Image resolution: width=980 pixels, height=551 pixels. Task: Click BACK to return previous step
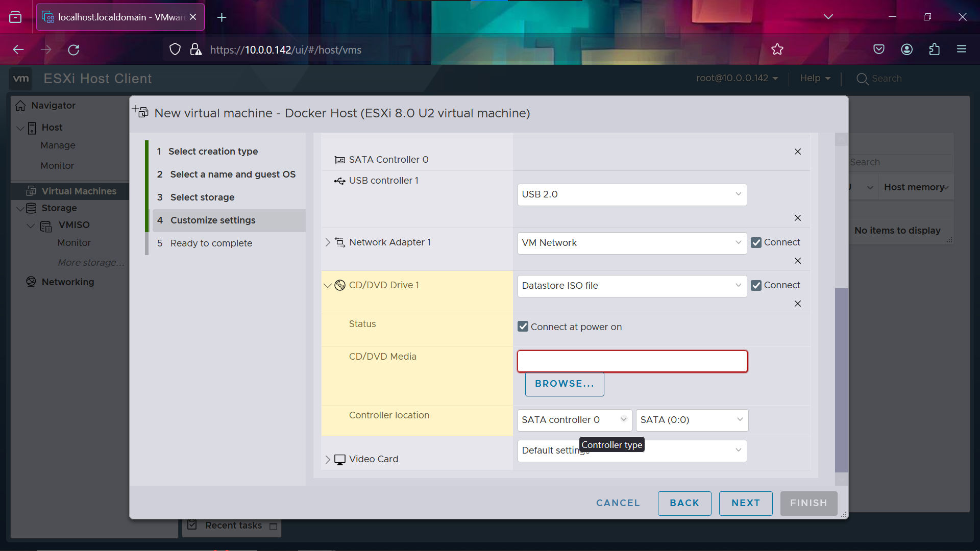684,503
